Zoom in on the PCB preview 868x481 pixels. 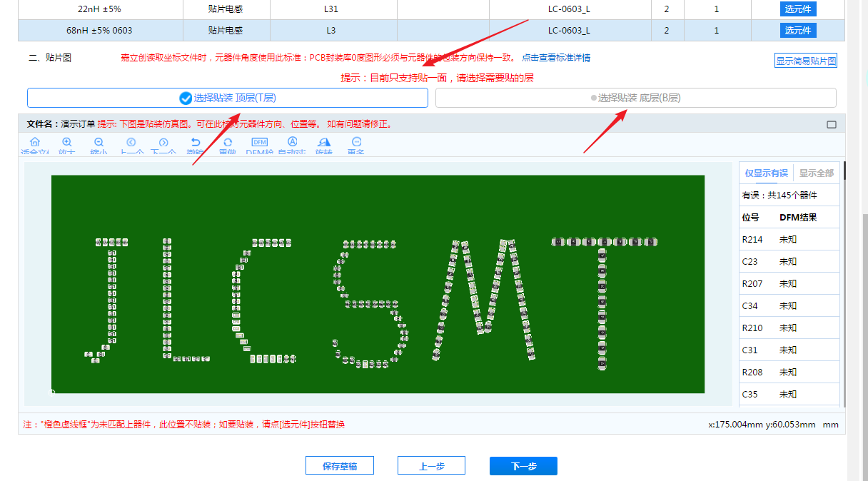tap(67, 143)
